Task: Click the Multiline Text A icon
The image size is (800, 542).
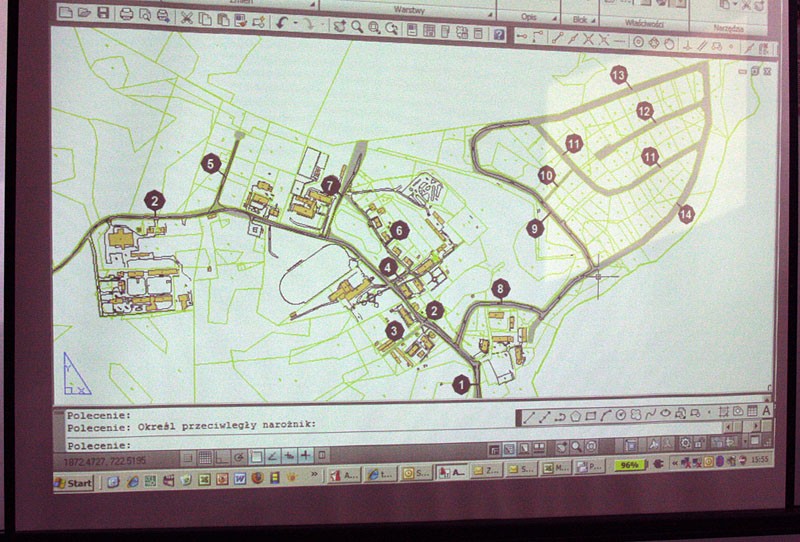Action: click(766, 411)
